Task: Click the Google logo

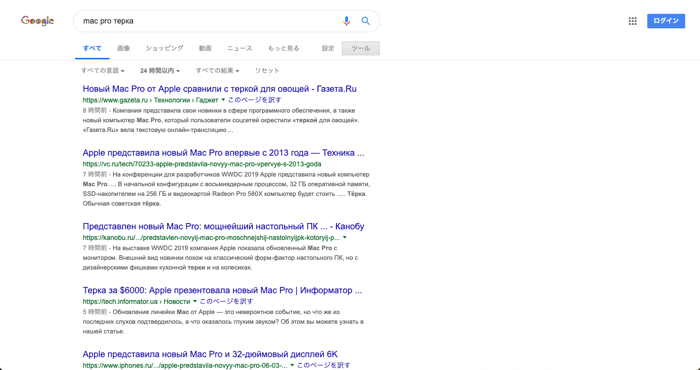Action: click(x=38, y=21)
